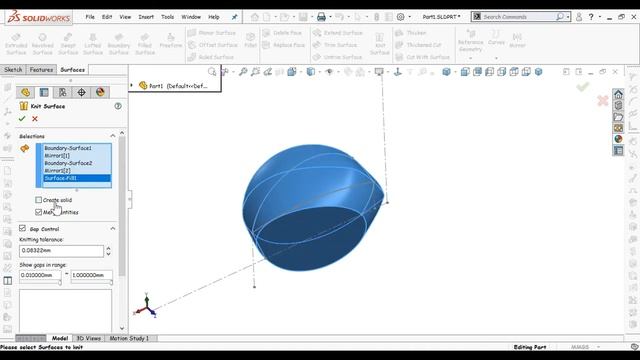Confirm with the viewport green checkmark
The image size is (640, 360).
[x=583, y=87]
